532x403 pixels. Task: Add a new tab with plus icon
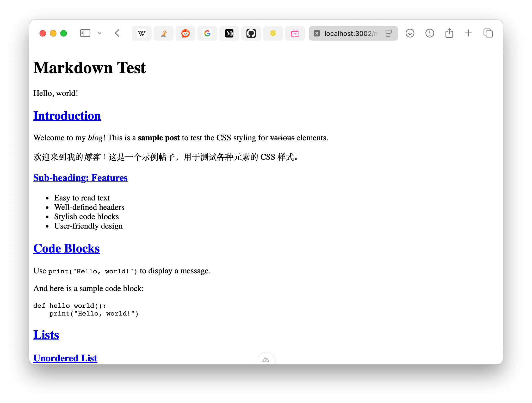[x=468, y=33]
